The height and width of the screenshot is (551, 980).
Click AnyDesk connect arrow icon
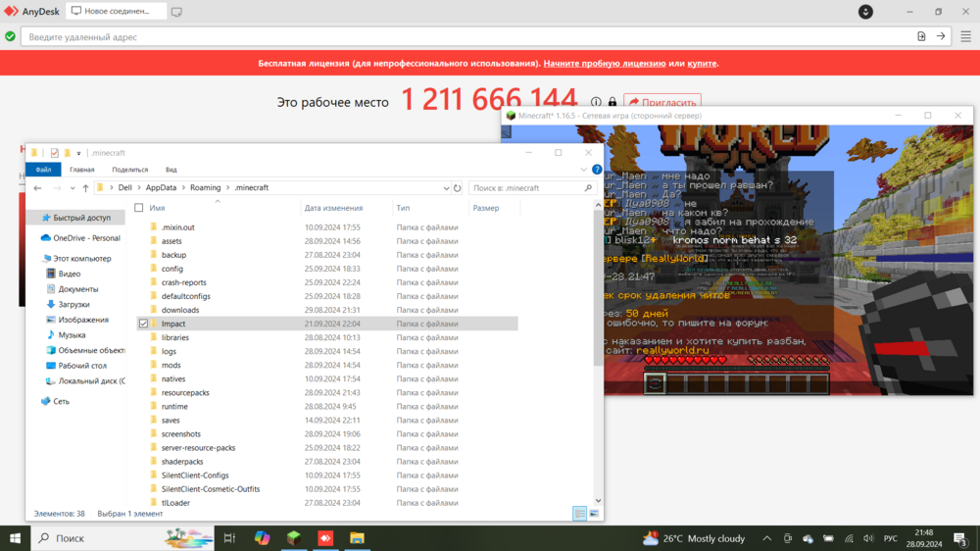click(941, 37)
